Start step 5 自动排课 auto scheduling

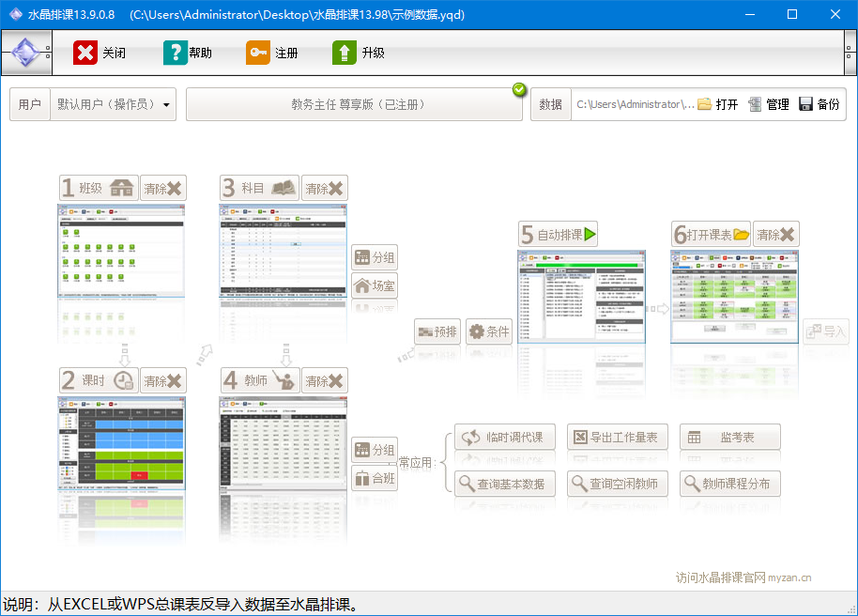point(559,235)
